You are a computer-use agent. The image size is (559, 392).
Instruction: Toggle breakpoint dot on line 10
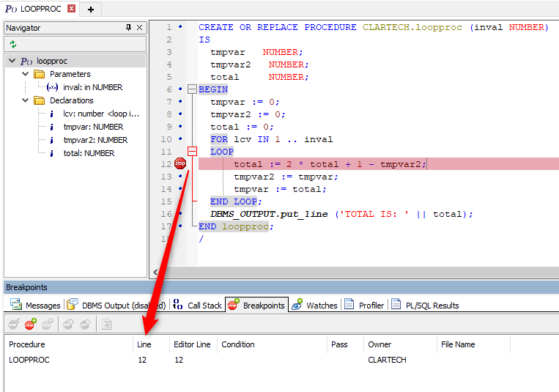pyautogui.click(x=180, y=138)
